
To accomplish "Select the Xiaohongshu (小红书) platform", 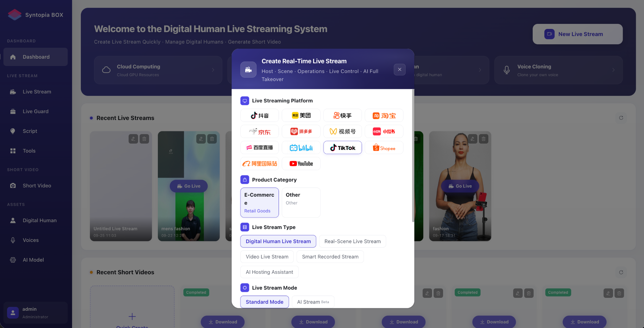I will pyautogui.click(x=384, y=132).
